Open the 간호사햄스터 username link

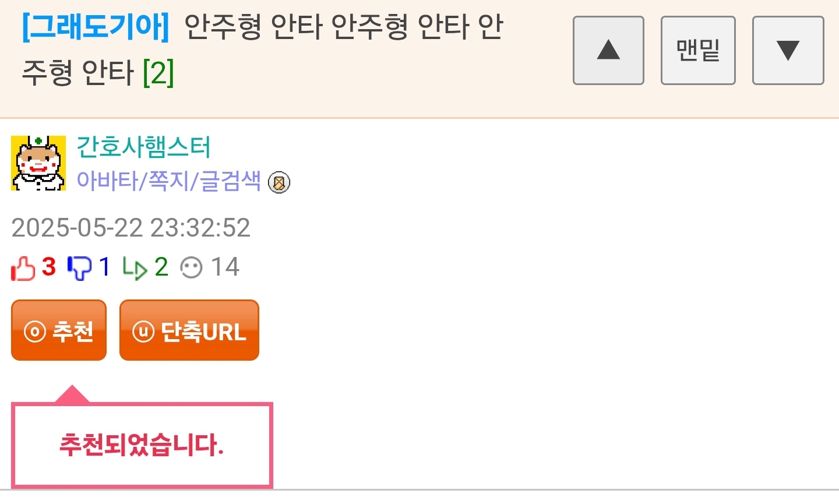point(143,147)
